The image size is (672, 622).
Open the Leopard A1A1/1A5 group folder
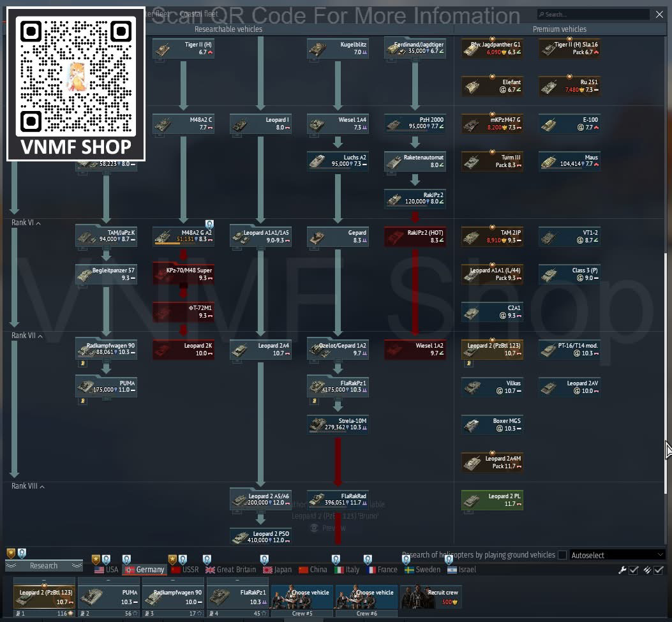click(x=260, y=236)
